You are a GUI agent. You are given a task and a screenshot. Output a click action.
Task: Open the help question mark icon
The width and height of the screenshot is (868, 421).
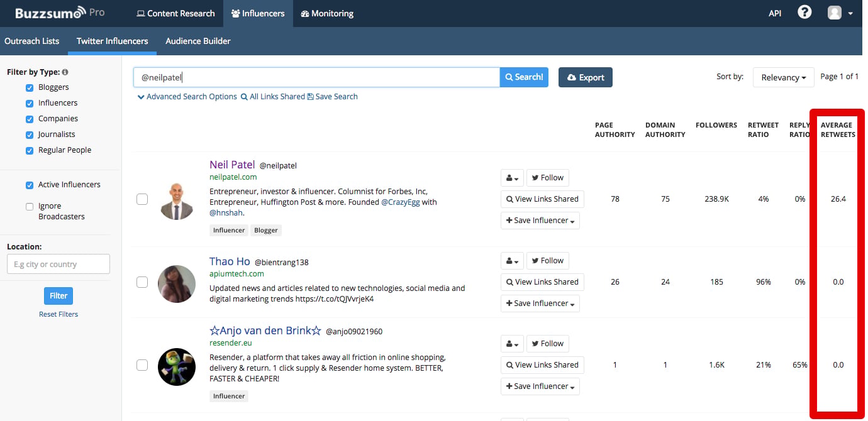pyautogui.click(x=804, y=13)
